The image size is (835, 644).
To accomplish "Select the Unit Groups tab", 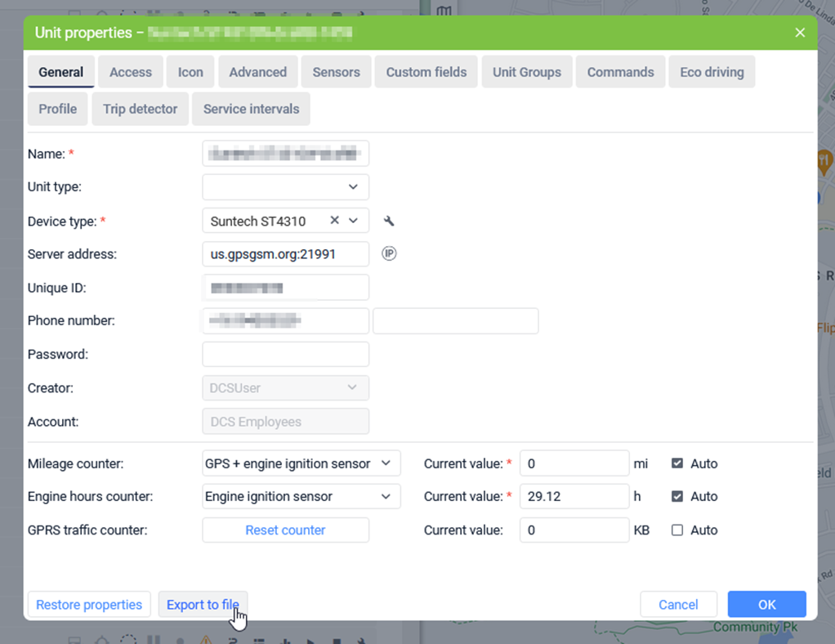I will (x=527, y=72).
